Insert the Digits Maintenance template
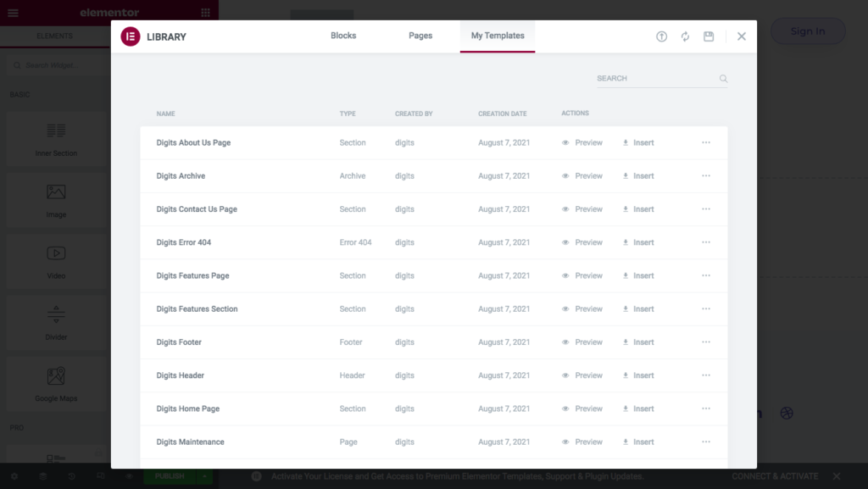The width and height of the screenshot is (868, 489). (x=638, y=442)
